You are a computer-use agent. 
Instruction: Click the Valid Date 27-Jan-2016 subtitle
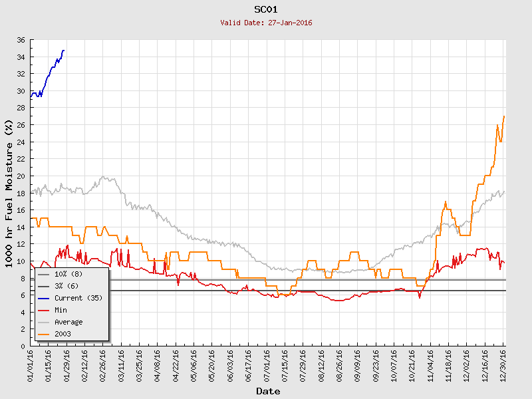click(x=266, y=23)
